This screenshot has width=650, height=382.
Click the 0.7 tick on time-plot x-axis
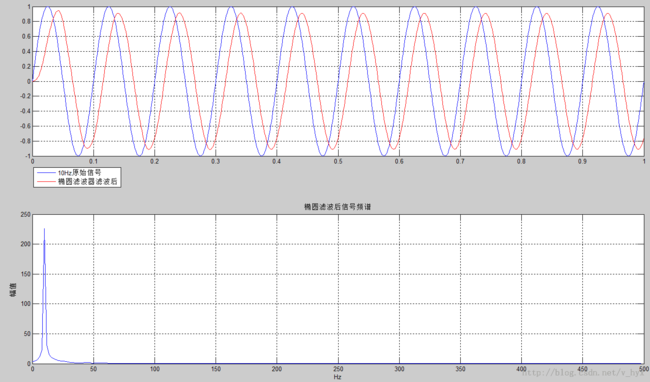[460, 161]
